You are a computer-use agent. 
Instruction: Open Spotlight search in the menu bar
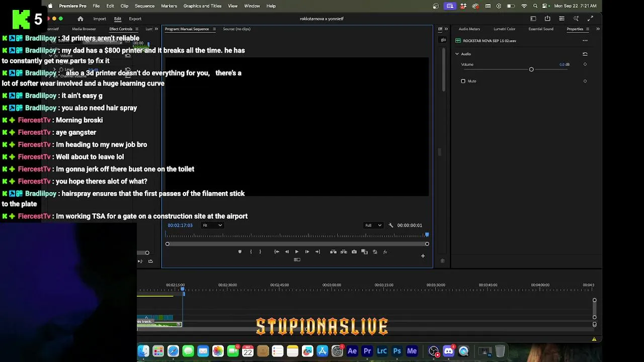[x=535, y=6]
